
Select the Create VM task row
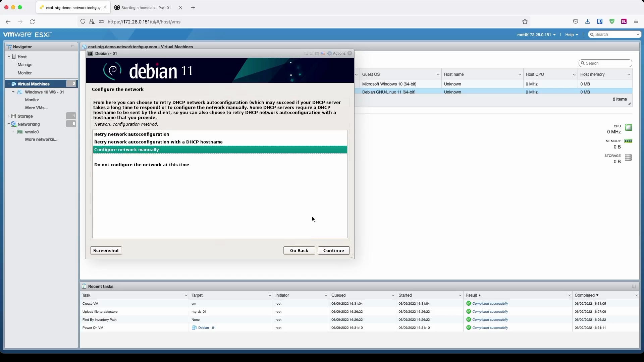tap(360, 304)
